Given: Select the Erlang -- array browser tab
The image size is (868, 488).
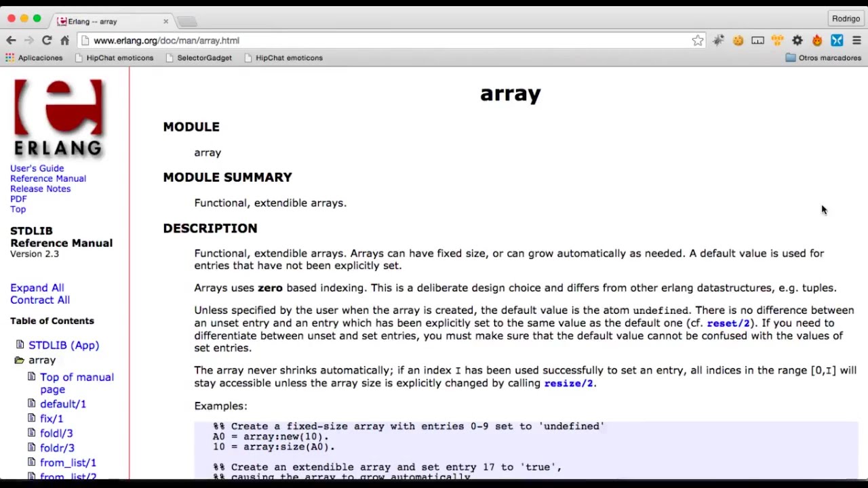Looking at the screenshot, I should [112, 21].
